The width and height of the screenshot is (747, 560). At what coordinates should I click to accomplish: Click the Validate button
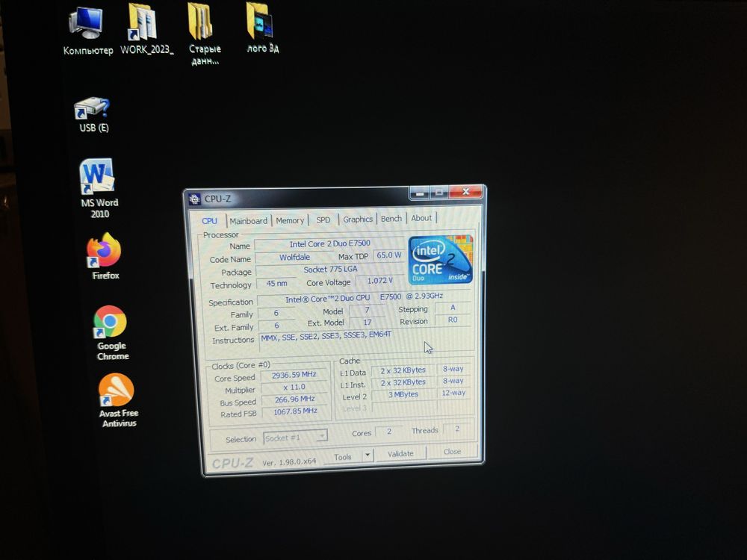tap(400, 454)
